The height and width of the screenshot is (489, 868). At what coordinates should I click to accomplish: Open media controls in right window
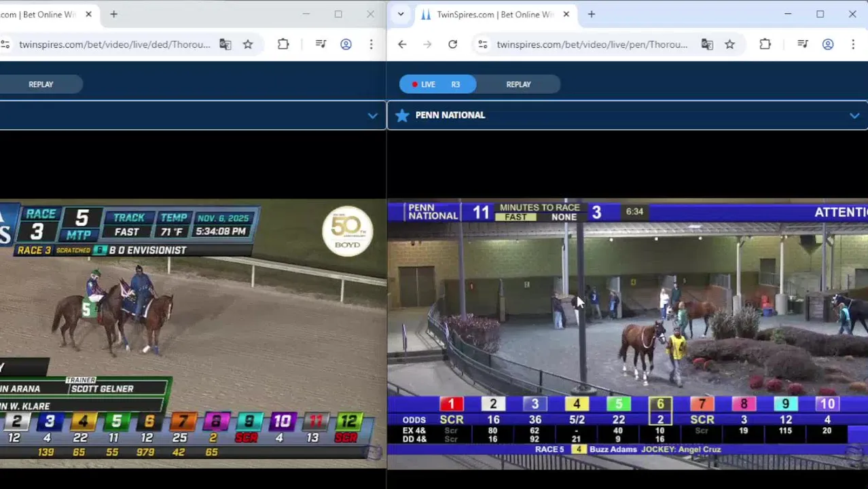[x=802, y=45]
